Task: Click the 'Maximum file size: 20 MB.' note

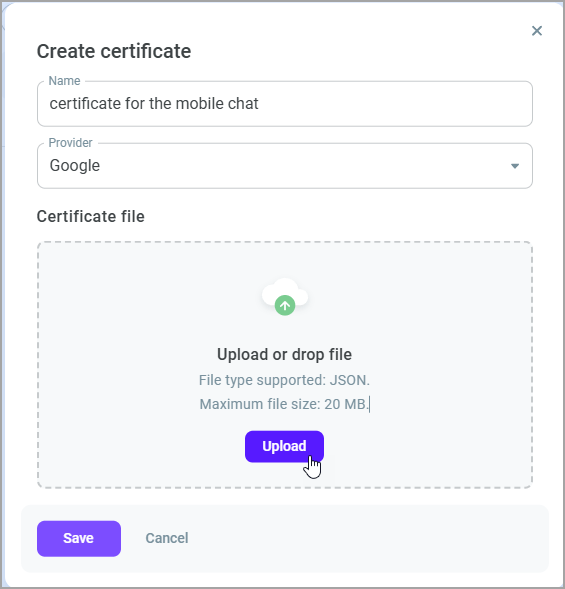Action: [x=284, y=404]
